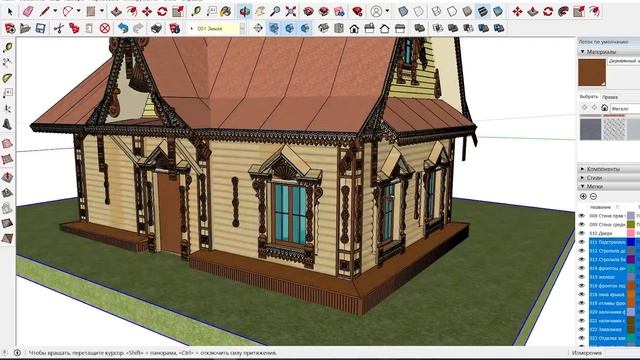Click the Zoom Extents tool
This screenshot has height=360, width=640.
point(291,11)
